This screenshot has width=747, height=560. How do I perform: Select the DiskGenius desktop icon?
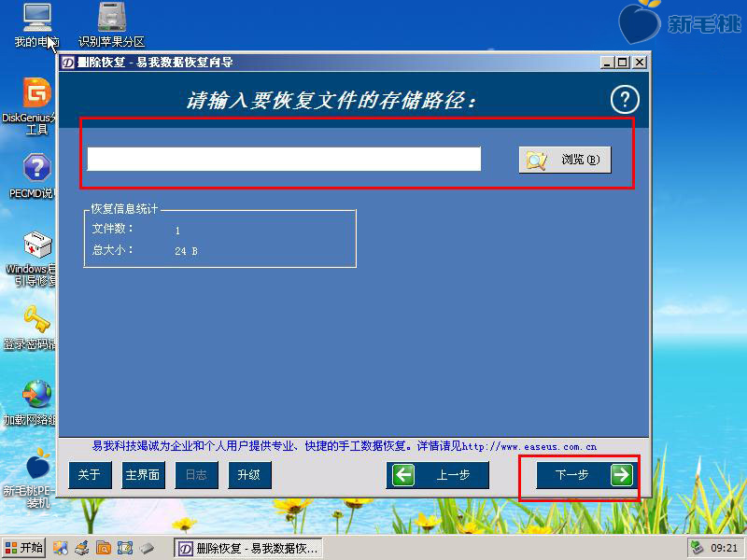pos(30,106)
